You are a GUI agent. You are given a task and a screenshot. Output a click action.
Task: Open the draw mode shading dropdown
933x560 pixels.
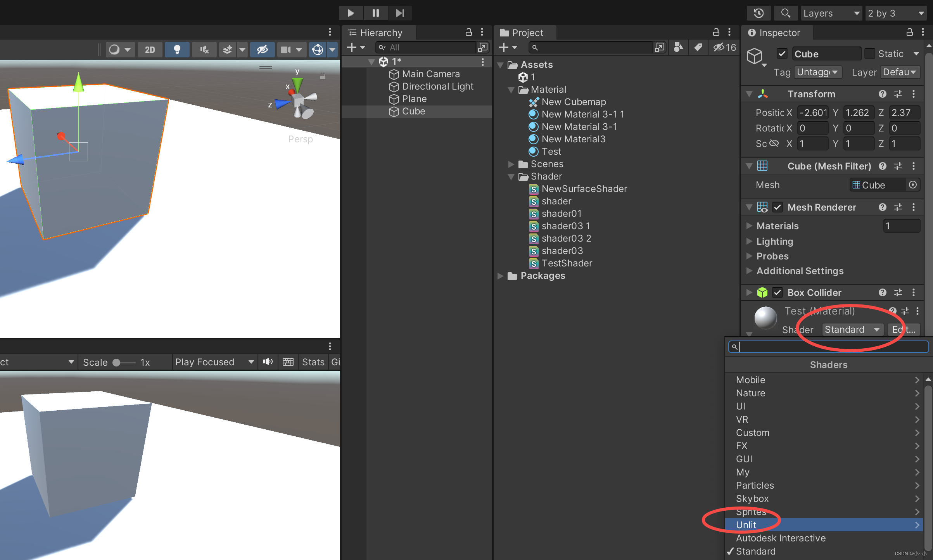[x=120, y=50]
